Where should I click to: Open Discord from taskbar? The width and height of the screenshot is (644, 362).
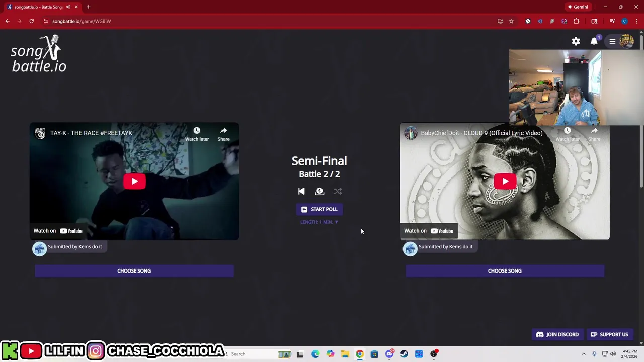click(389, 354)
